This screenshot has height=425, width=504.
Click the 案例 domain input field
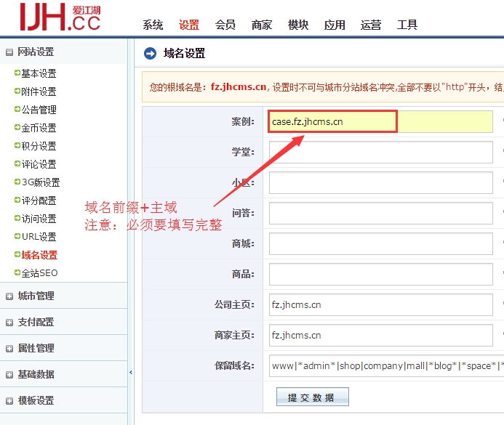pos(380,122)
